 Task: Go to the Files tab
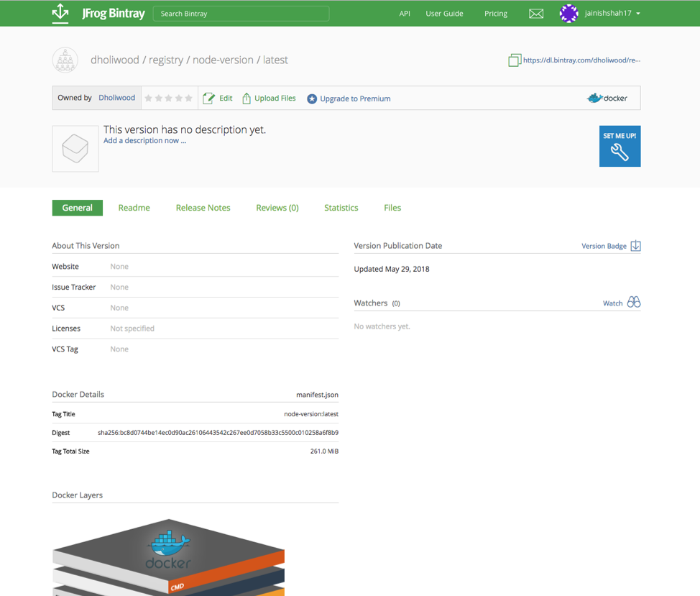[392, 208]
